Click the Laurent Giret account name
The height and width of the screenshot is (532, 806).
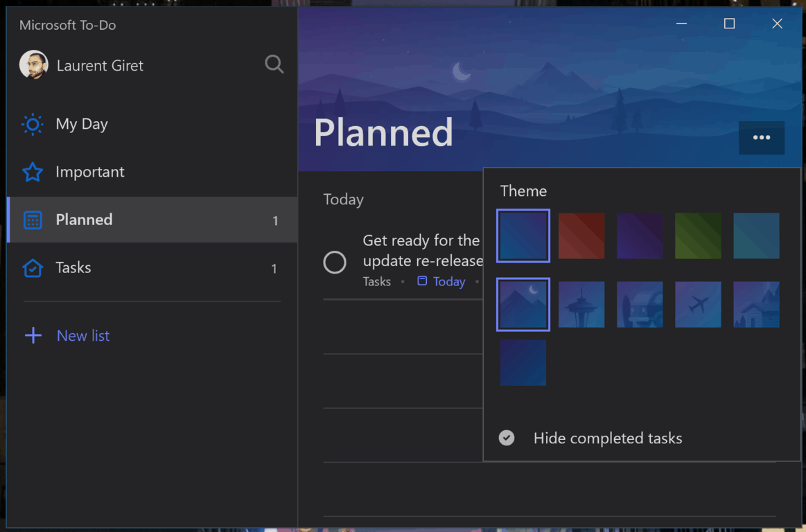pos(100,65)
